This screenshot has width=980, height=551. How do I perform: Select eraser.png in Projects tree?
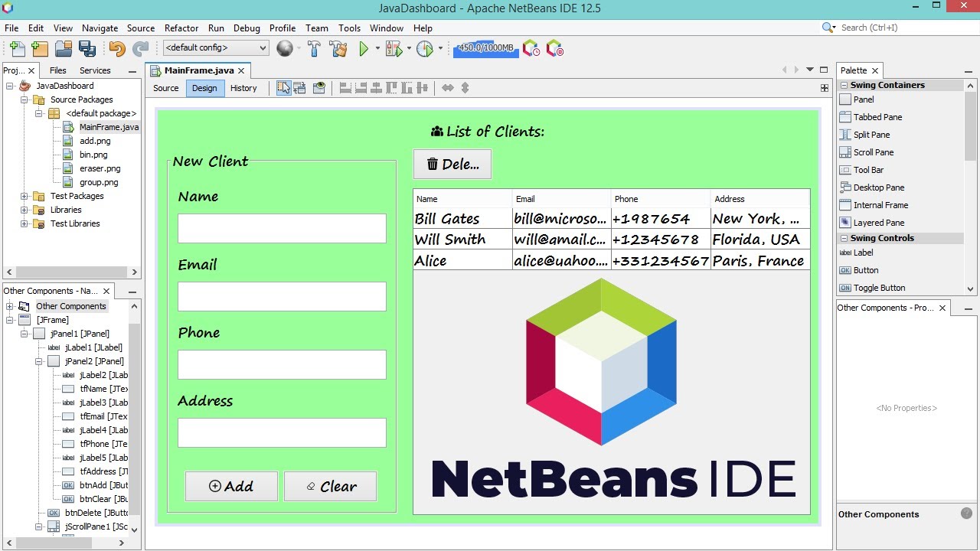pos(100,168)
